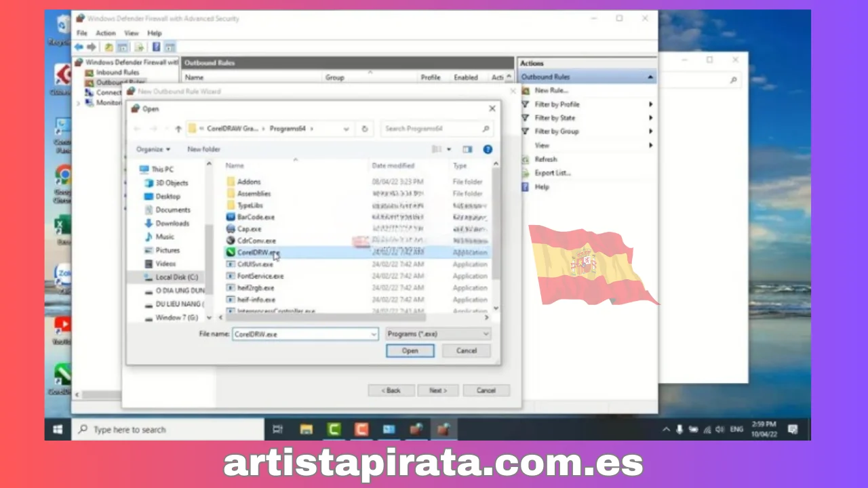Screen dimensions: 868x488
Task: Click Back arrow in Firewall toolbar
Action: (79, 47)
